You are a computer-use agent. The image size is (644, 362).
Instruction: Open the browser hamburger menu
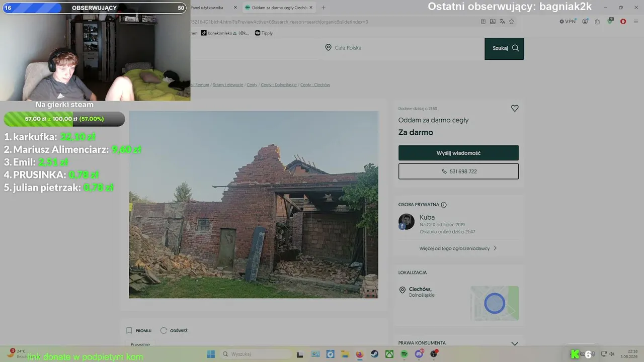[635, 22]
